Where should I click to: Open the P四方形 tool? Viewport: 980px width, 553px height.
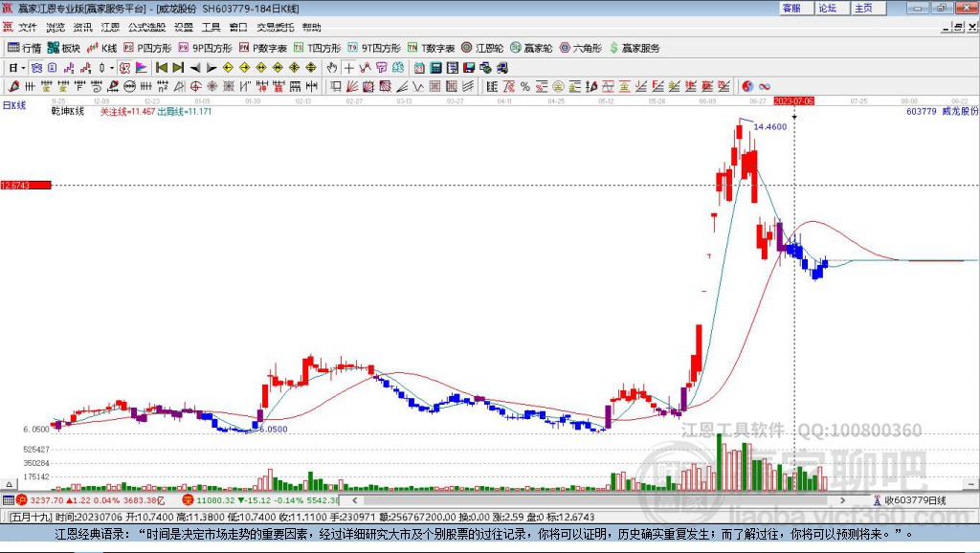[147, 48]
